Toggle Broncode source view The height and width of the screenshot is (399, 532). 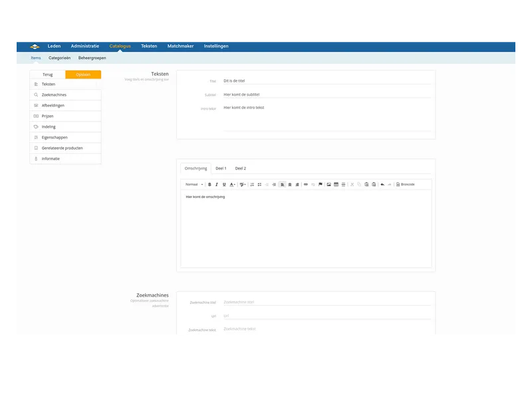[x=406, y=185]
